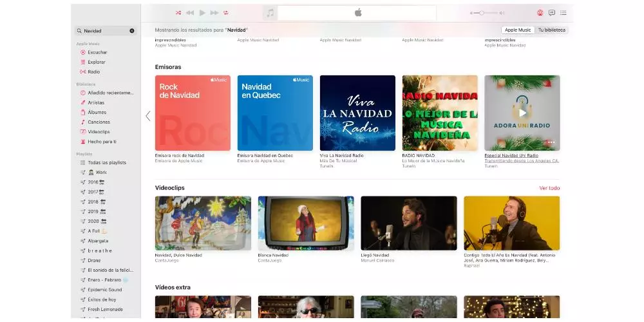Open Transmitiendo desde Los Angeles CA link
Image resolution: width=644 pixels, height=322 pixels.
tap(522, 161)
